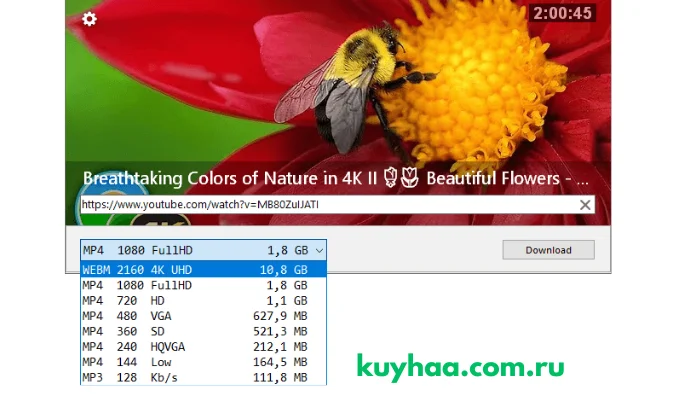The image size is (700, 394).
Task: Click into the YouTube URL input field
Action: (338, 205)
